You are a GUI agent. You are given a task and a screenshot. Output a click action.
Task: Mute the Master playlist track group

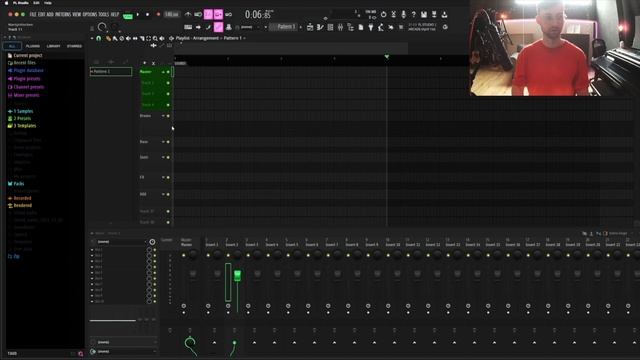pos(168,72)
